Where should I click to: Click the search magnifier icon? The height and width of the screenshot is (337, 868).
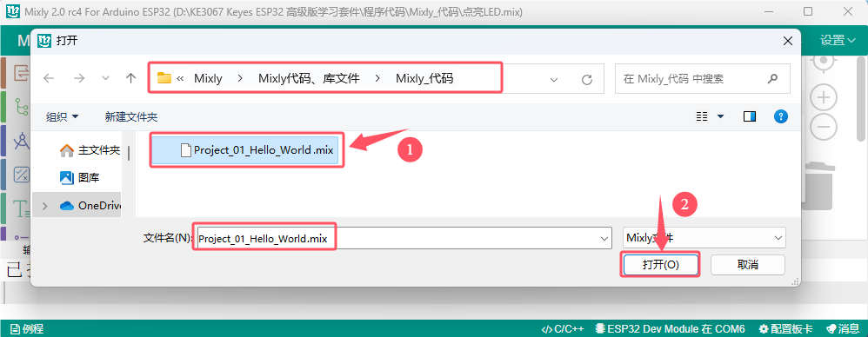pos(773,79)
